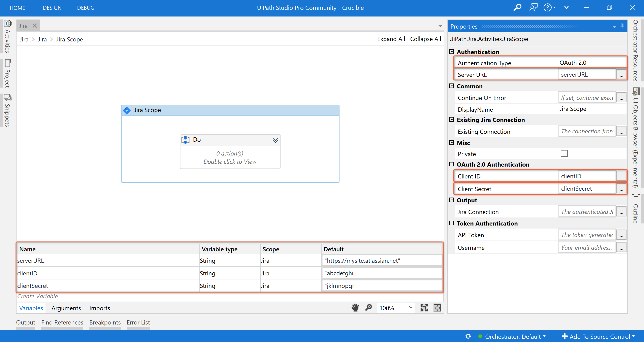
Task: Open the HOME ribbon tab
Action: point(17,8)
